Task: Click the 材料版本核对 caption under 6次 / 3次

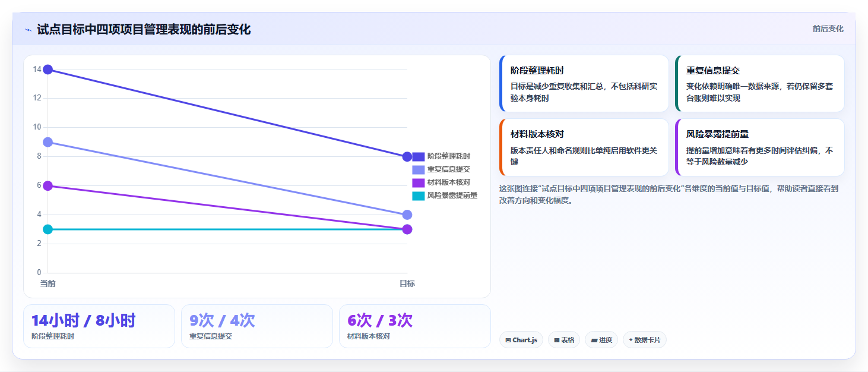Action: (x=369, y=336)
